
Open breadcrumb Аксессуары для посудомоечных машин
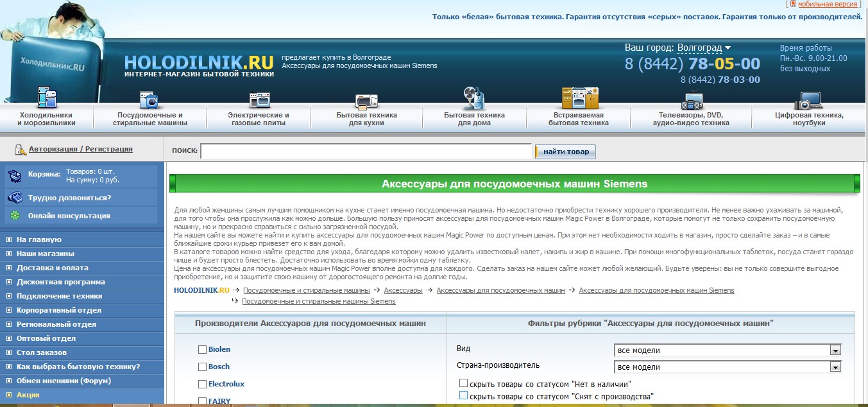[x=500, y=290]
